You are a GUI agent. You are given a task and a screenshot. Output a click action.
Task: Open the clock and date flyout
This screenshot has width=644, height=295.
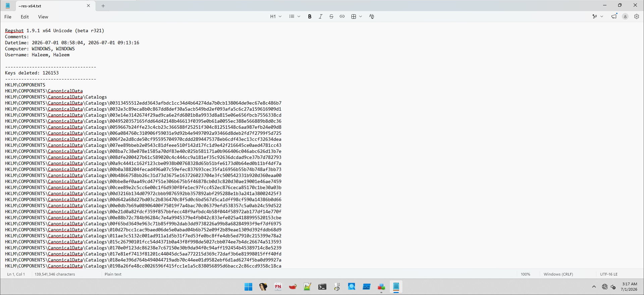pyautogui.click(x=629, y=287)
